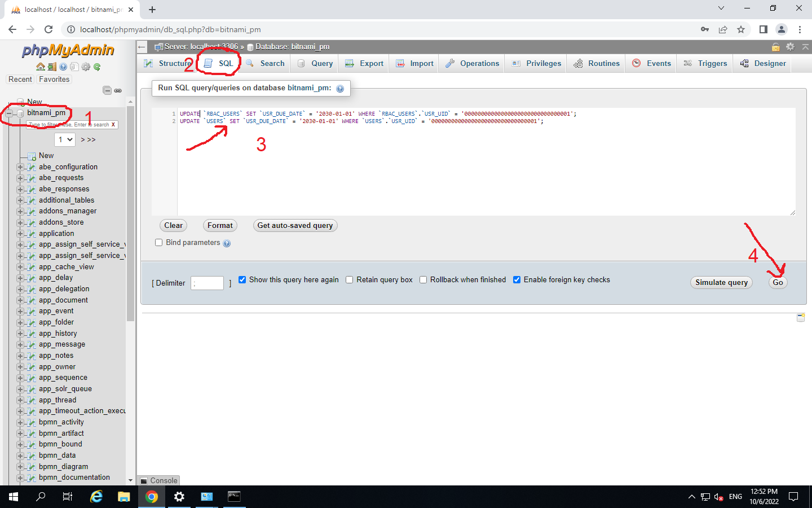This screenshot has width=812, height=508.
Task: Open page-related settings gear in top bar
Action: pyautogui.click(x=790, y=47)
